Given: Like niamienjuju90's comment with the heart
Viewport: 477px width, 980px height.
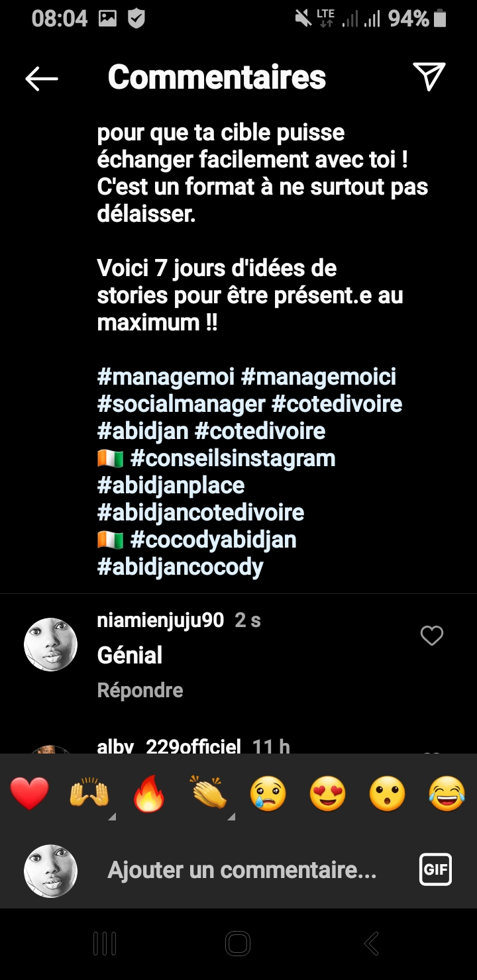Looking at the screenshot, I should (x=431, y=636).
